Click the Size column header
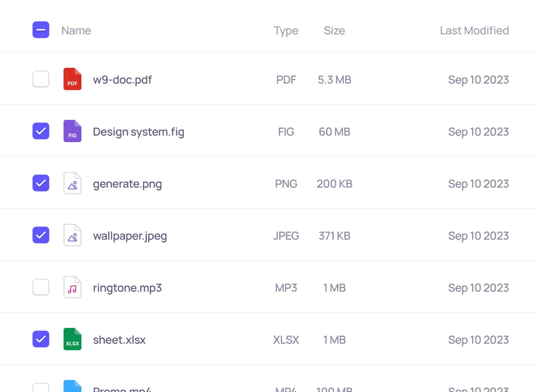The image size is (539, 392). point(334,31)
